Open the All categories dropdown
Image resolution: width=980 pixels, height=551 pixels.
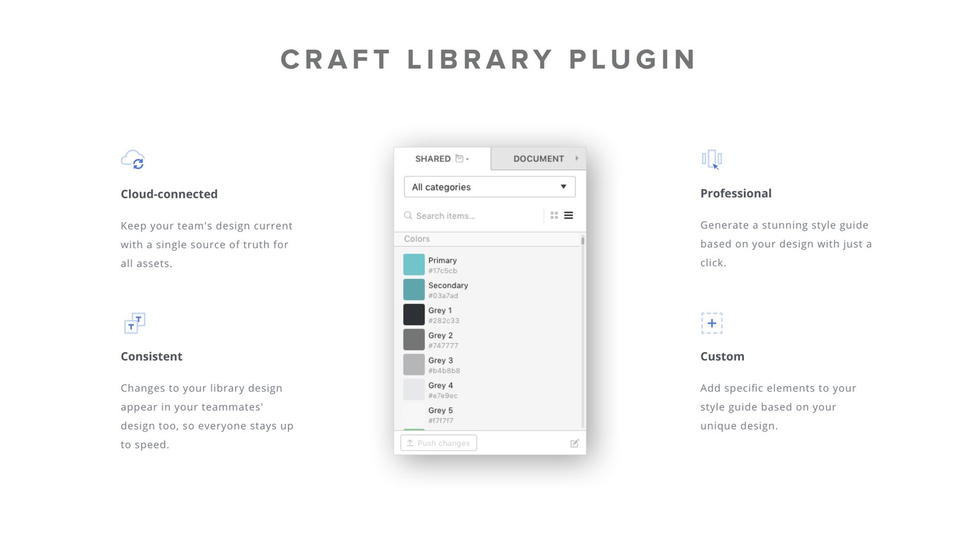489,187
